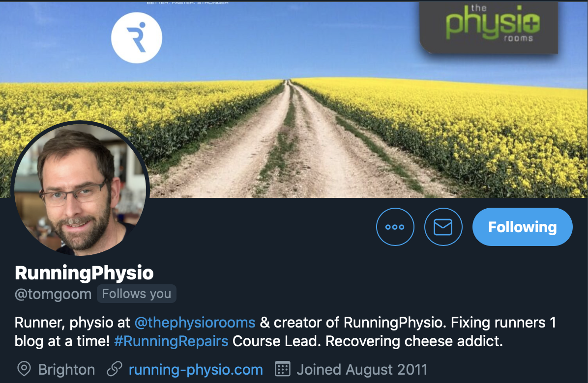Screen dimensions: 588x383
Task: Toggle the Following button to unfollow
Action: tap(523, 227)
